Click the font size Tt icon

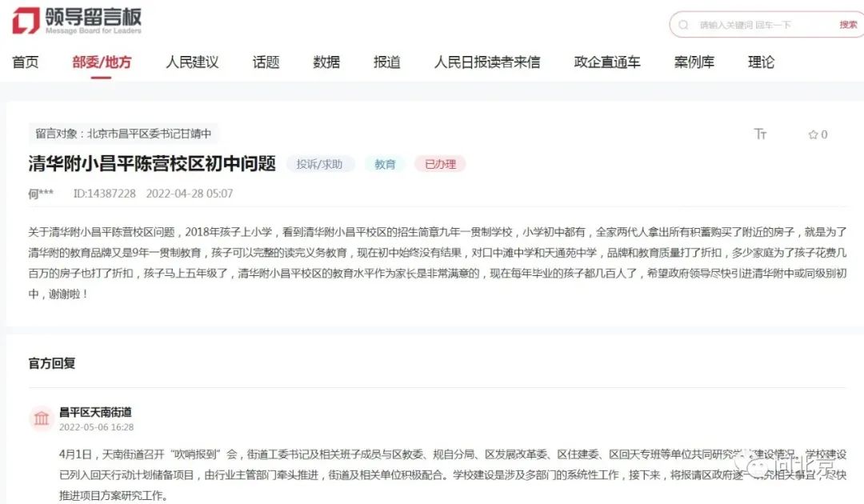pos(761,134)
